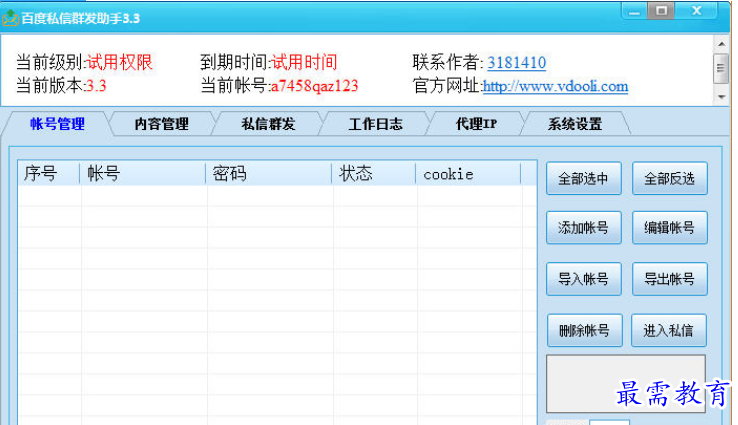Click the 试用时间 expiry text
This screenshot has height=425, width=738.
304,63
